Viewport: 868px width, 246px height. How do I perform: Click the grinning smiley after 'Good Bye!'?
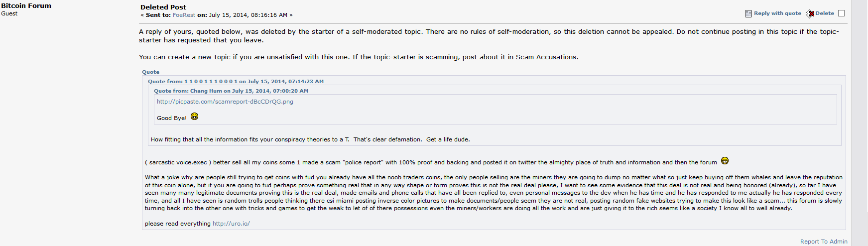point(194,117)
